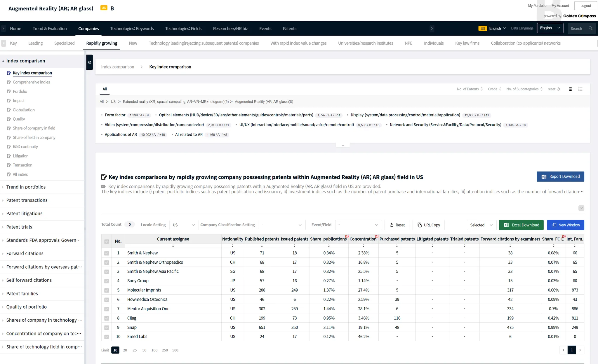Screen dimensions: 598x364
Task: Click the reset refresh icon in filter bar
Action: point(558,89)
